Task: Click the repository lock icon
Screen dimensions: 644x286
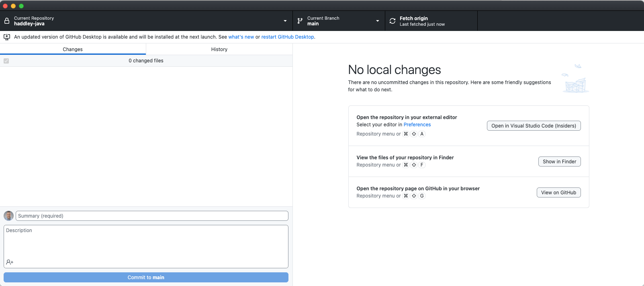Action: click(7, 21)
